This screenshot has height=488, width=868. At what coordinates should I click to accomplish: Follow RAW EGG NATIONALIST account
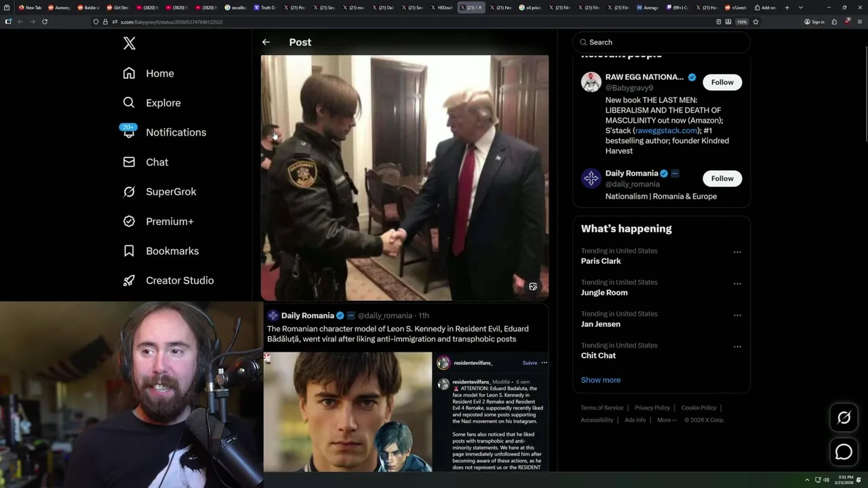point(722,82)
